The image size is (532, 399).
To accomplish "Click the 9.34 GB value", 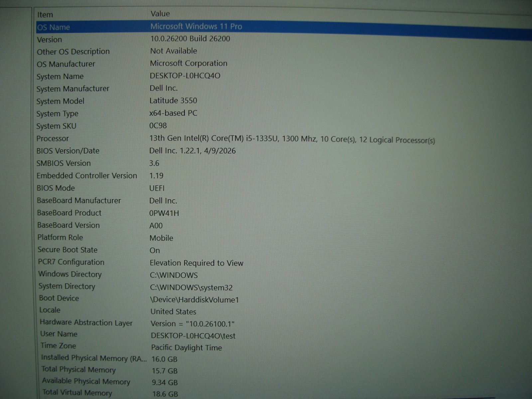I will pyautogui.click(x=165, y=383).
